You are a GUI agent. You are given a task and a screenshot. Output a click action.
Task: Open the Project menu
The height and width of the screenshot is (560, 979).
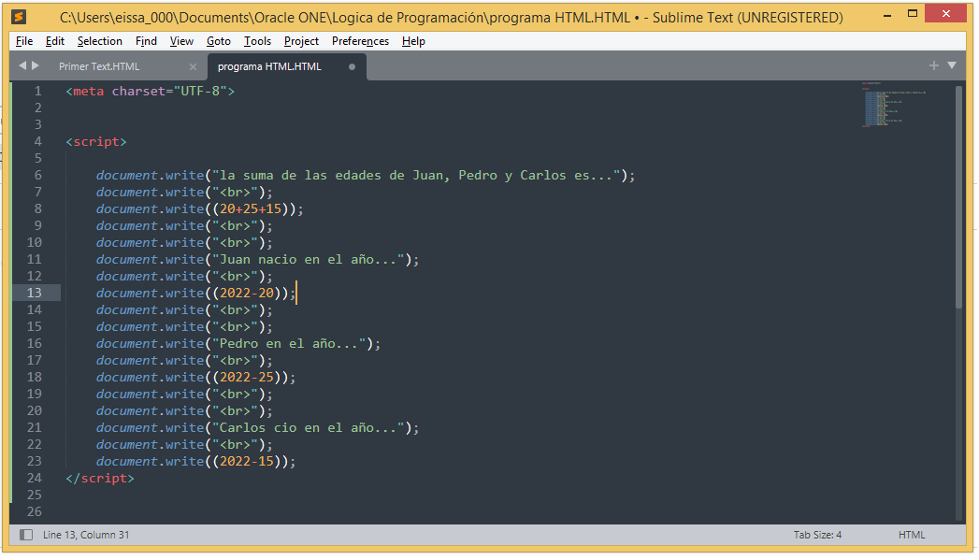pyautogui.click(x=302, y=41)
